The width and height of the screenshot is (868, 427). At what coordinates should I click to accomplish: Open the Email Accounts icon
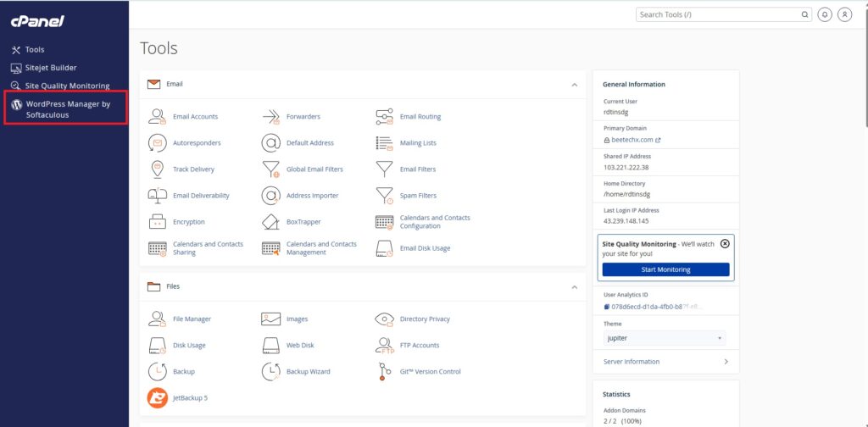click(157, 116)
